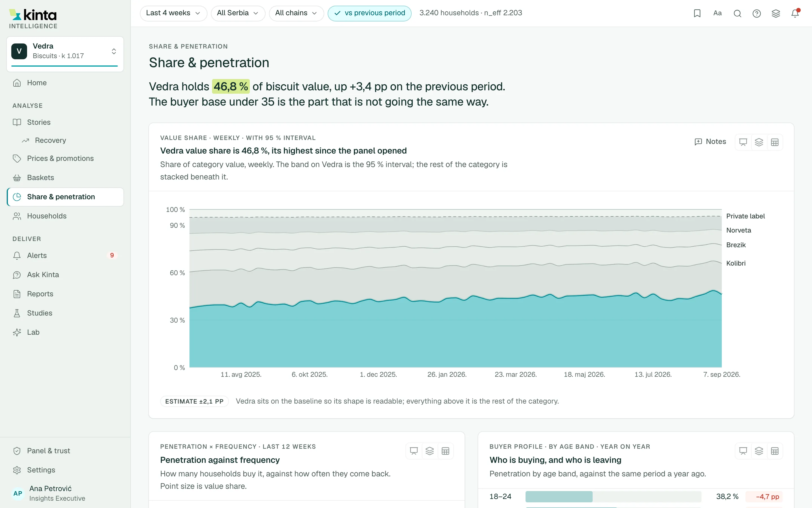Open Lab page

(65, 332)
